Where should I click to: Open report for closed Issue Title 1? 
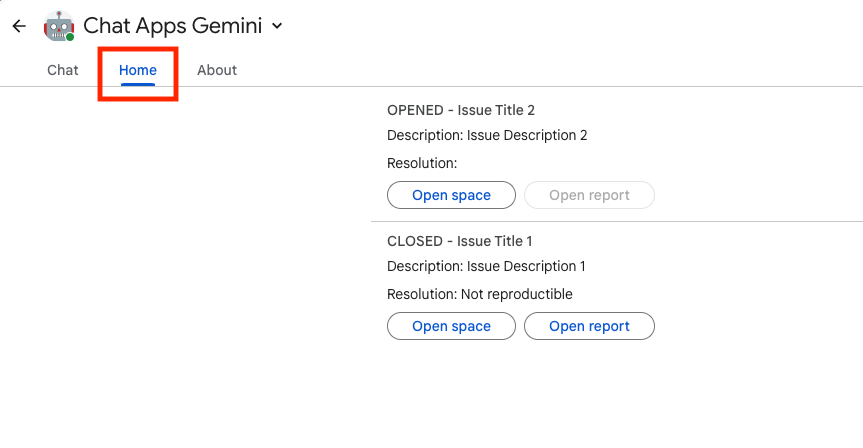coord(589,326)
